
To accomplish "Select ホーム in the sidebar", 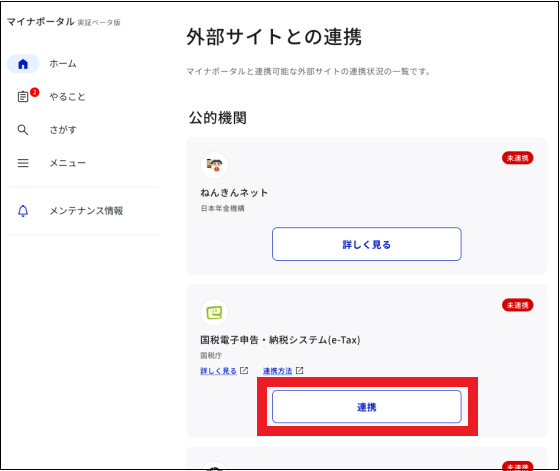I will point(63,64).
